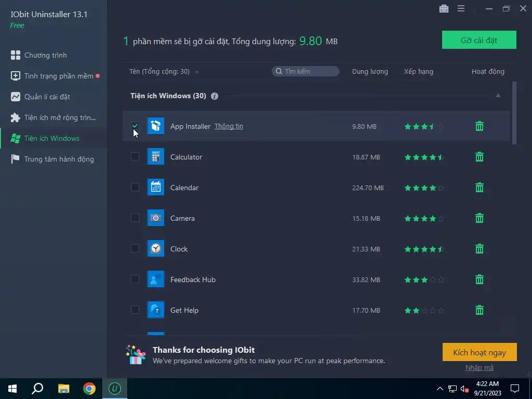Check the Calendar checkbox
This screenshot has height=399, width=532.
click(135, 187)
